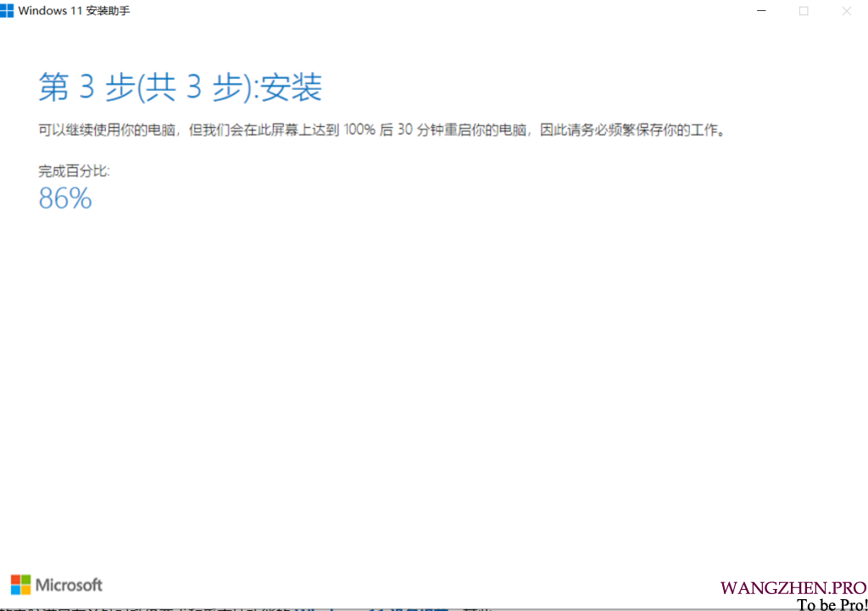Click the empty title bar area
This screenshot has height=611, width=868.
click(424, 11)
